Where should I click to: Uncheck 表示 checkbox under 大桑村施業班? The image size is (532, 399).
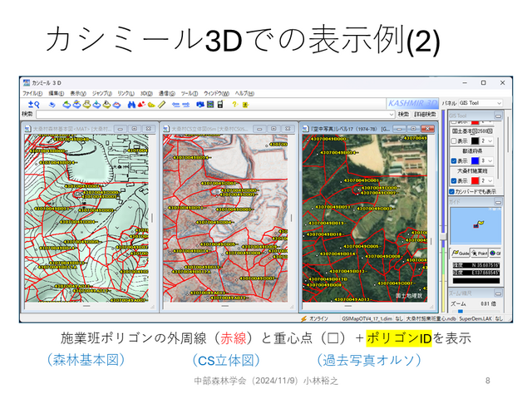point(454,180)
